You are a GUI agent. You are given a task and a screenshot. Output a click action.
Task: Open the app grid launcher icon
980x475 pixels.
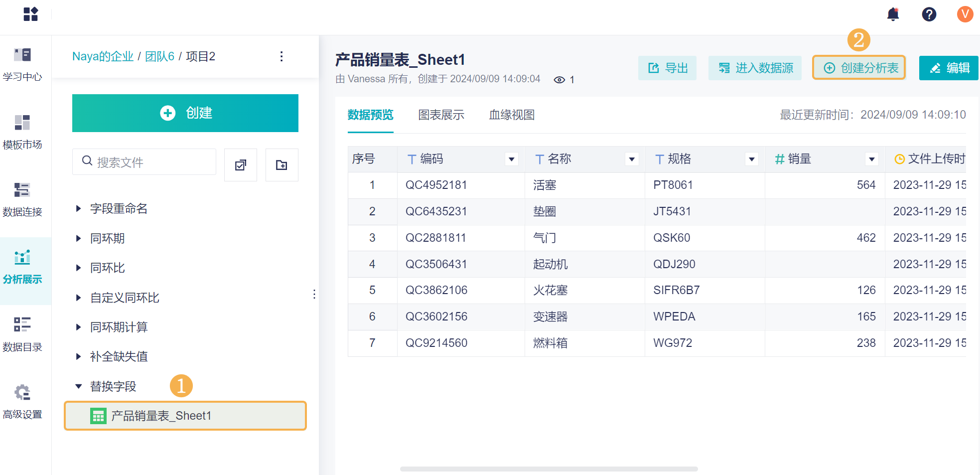[30, 14]
